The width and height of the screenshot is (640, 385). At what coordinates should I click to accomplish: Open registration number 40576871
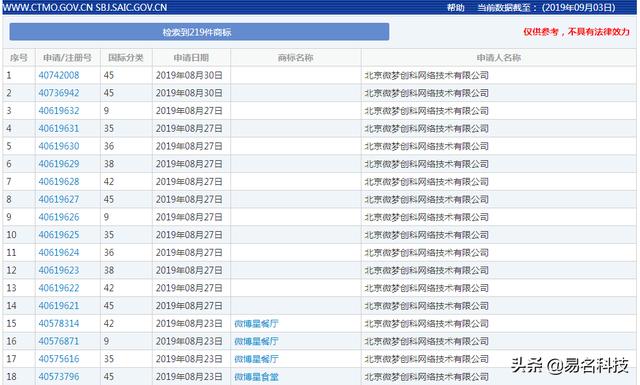[59, 341]
